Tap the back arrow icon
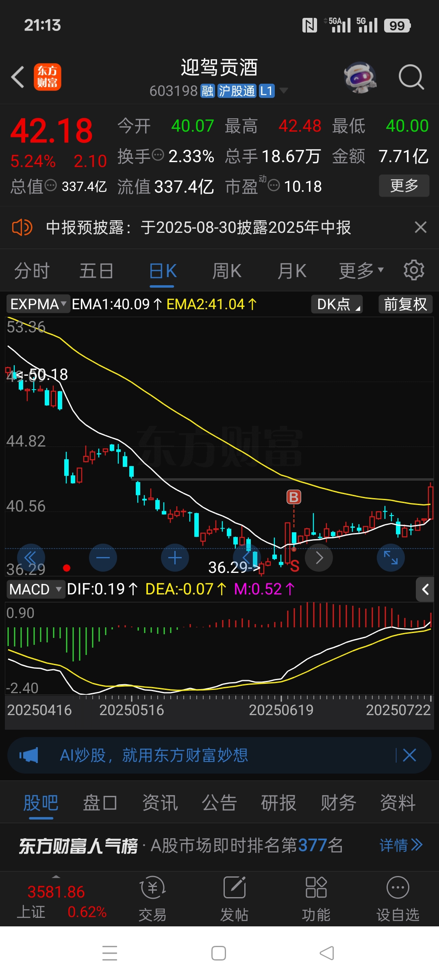 (18, 77)
